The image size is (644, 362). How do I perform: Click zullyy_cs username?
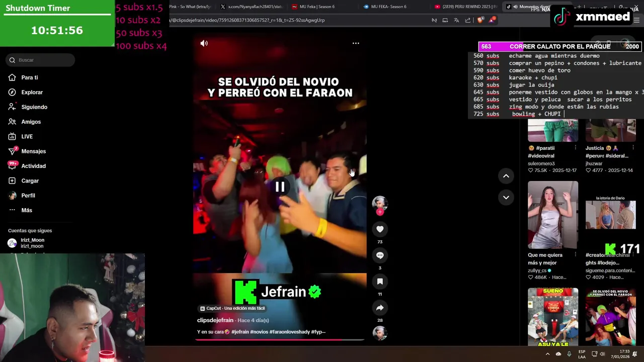pyautogui.click(x=538, y=270)
